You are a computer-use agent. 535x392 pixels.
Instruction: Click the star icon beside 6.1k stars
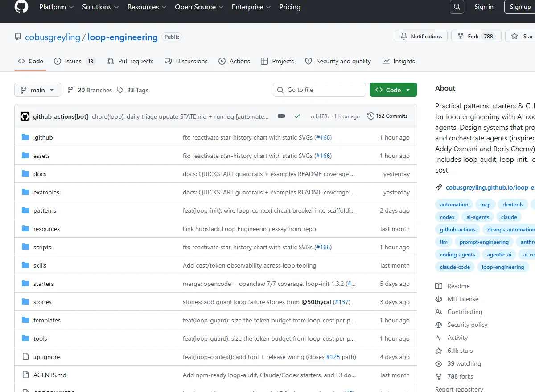[x=439, y=351]
